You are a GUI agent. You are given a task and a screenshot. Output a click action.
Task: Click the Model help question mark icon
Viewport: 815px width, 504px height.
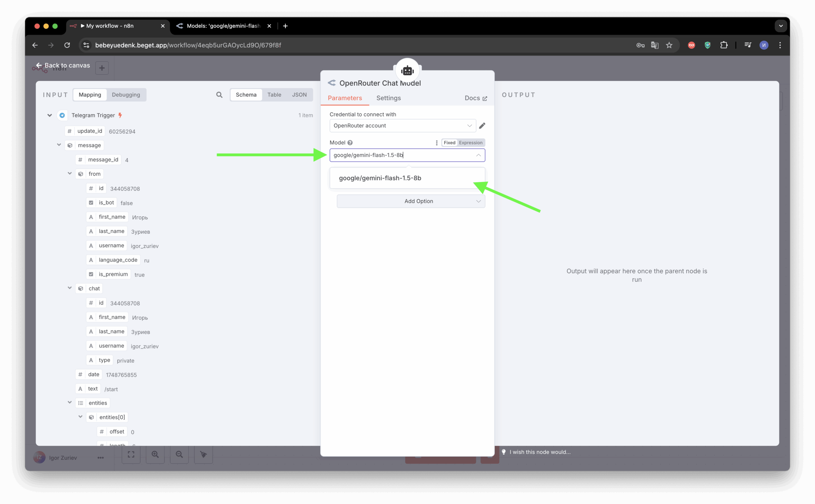(350, 143)
